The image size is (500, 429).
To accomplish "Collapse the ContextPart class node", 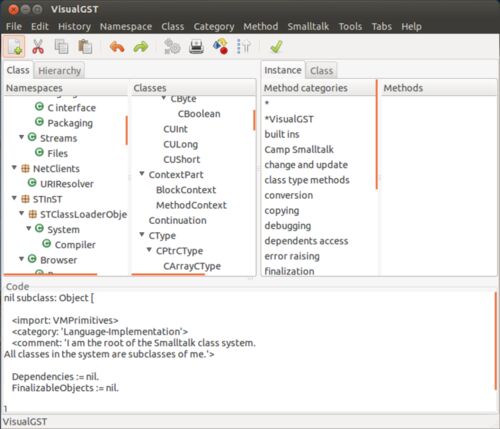I will click(142, 174).
